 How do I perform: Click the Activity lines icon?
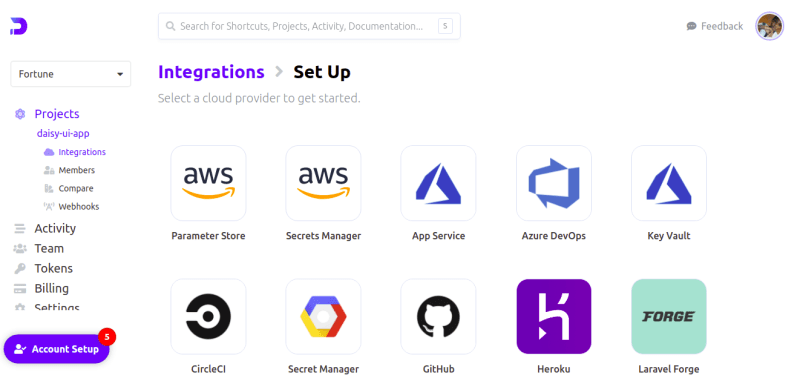[20, 229]
